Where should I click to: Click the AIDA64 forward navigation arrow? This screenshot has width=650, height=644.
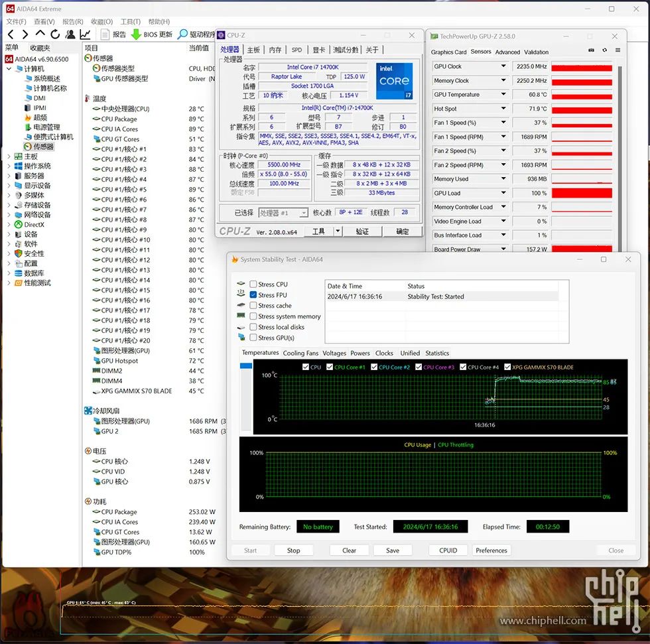pyautogui.click(x=25, y=34)
